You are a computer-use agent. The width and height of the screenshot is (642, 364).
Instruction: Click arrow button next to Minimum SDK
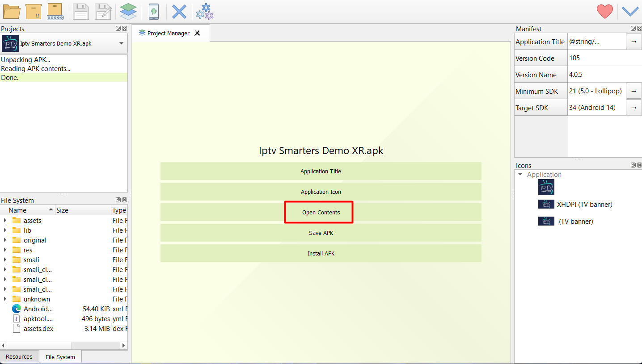click(634, 91)
